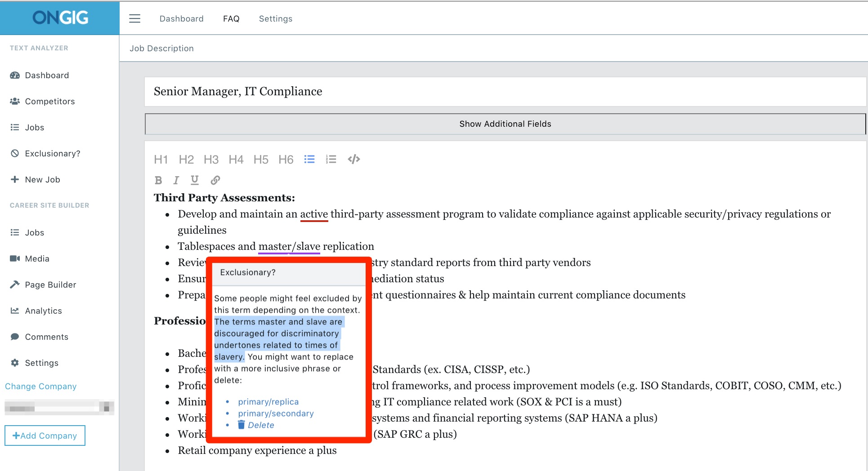
Task: Toggle underline formatting
Action: pos(194,180)
